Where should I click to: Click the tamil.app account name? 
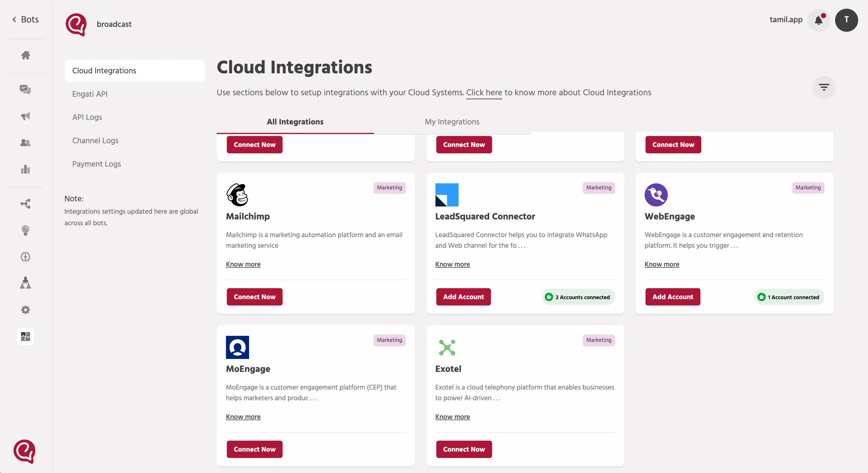pyautogui.click(x=786, y=20)
